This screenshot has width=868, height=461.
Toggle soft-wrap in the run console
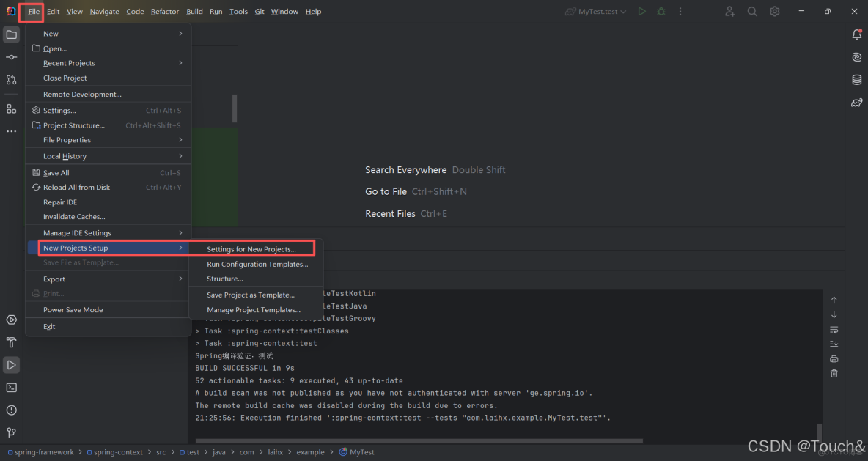tap(834, 330)
